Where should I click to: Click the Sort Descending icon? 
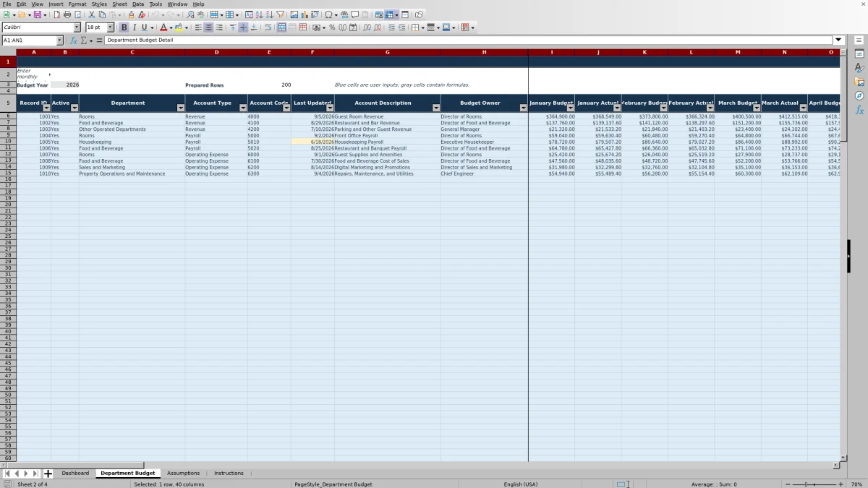pos(269,14)
